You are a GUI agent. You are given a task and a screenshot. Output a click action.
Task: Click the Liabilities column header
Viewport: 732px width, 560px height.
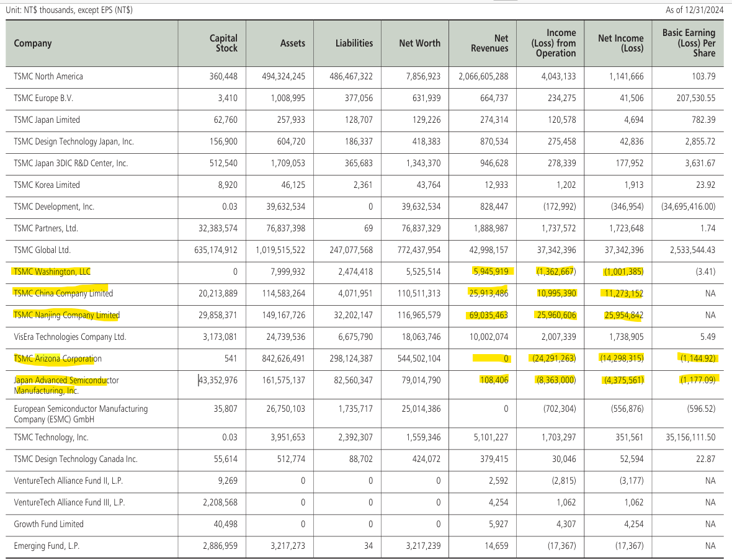354,43
